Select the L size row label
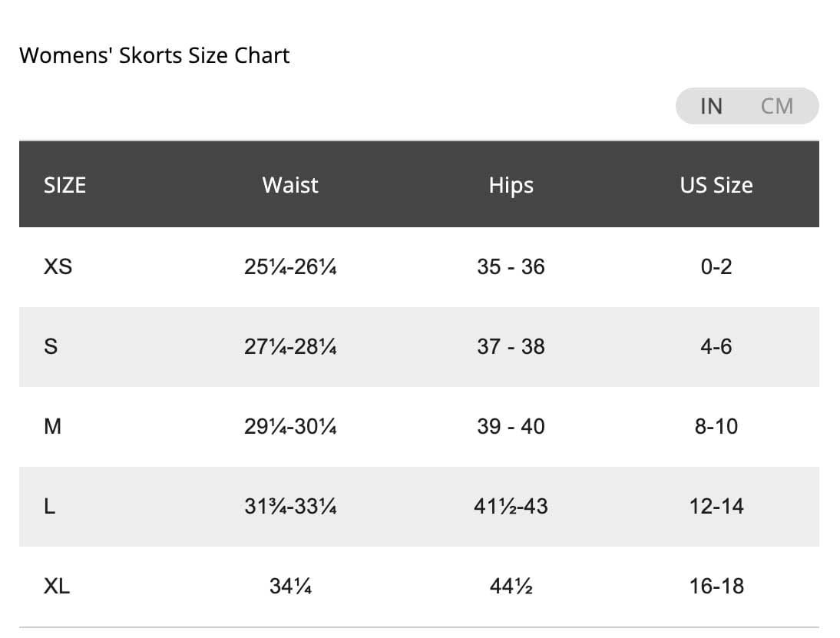Viewport: 840px width, 638px height. (x=50, y=507)
